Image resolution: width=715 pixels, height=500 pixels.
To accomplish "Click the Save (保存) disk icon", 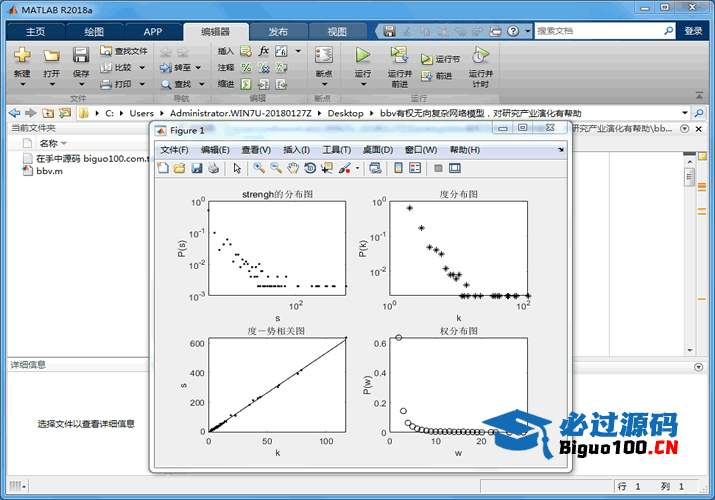I will pos(81,55).
